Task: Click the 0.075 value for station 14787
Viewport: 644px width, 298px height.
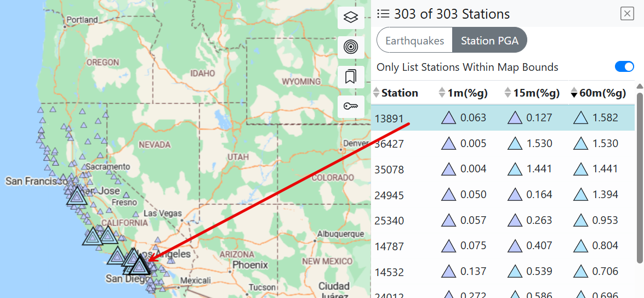Action: coord(473,246)
